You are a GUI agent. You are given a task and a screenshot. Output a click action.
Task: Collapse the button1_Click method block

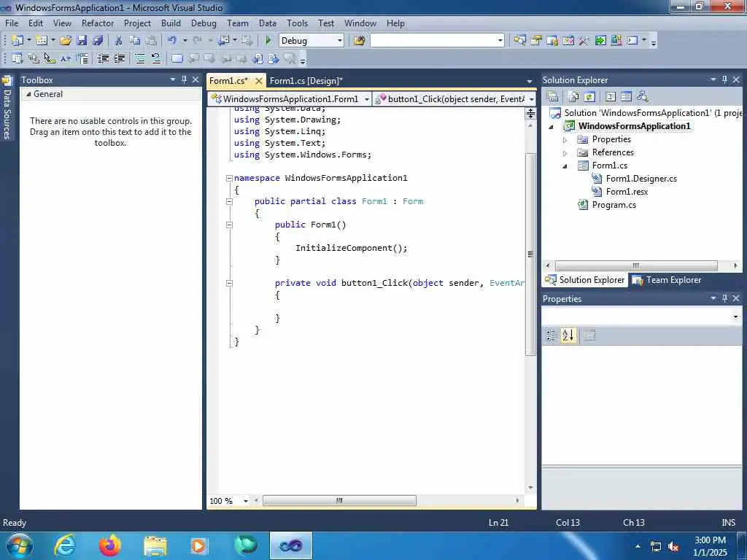(x=229, y=283)
